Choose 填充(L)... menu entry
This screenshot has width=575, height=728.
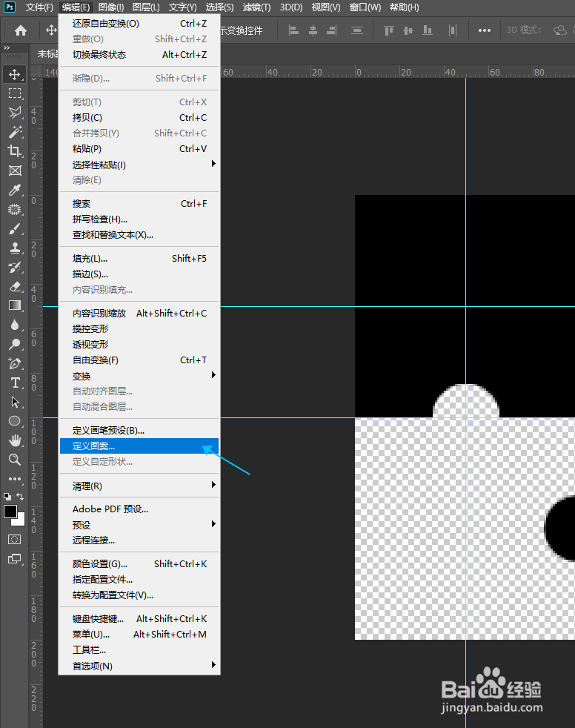(x=139, y=259)
